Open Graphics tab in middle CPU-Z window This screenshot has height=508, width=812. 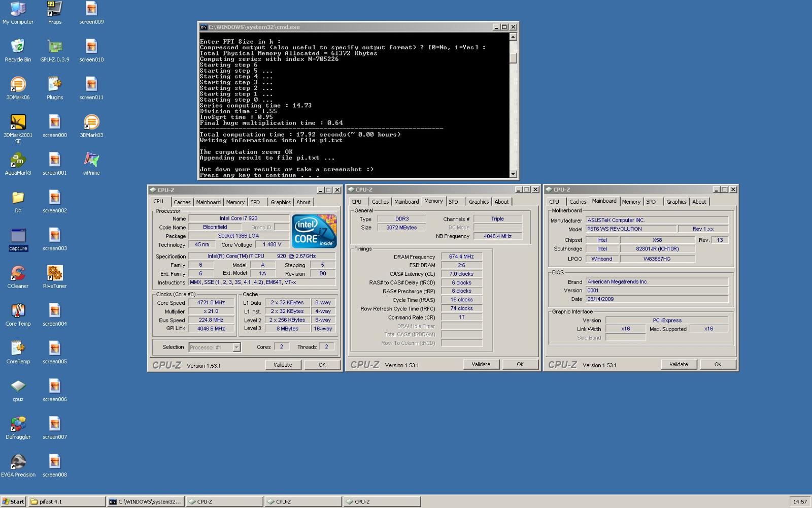(x=479, y=202)
